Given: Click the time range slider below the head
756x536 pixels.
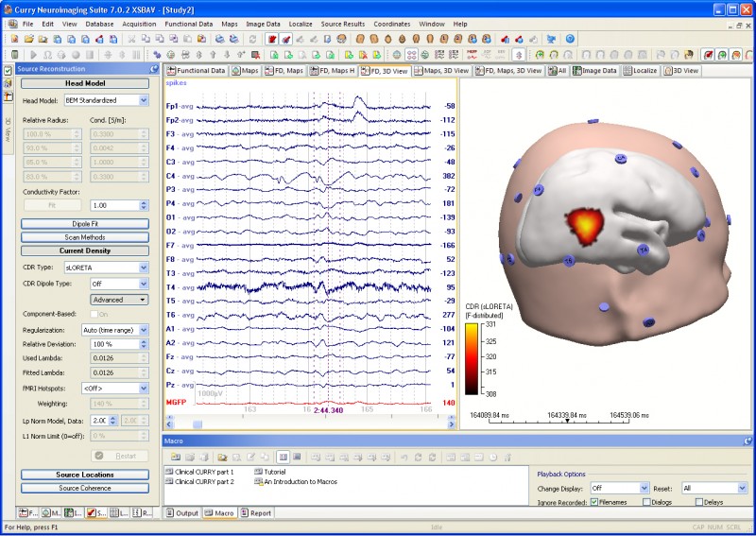Looking at the screenshot, I should pyautogui.click(x=567, y=422).
